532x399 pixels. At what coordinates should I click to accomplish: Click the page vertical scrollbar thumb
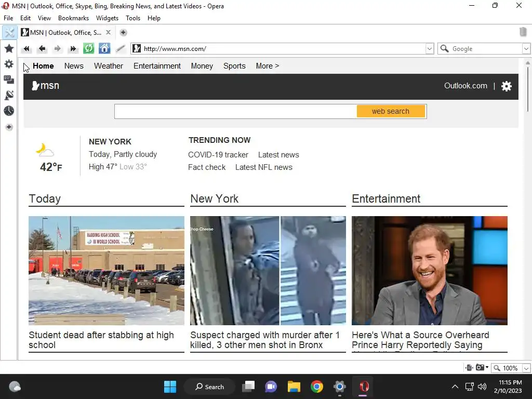[528, 88]
